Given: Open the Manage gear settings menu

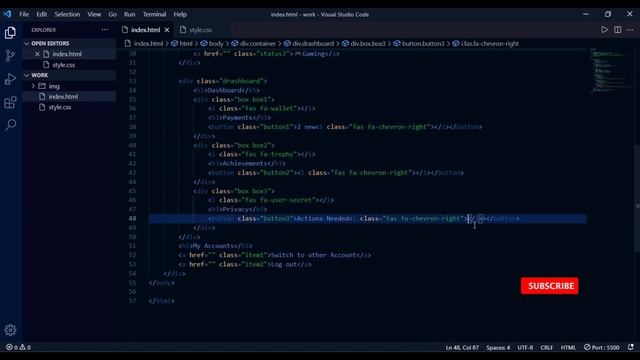Looking at the screenshot, I should click(10, 330).
